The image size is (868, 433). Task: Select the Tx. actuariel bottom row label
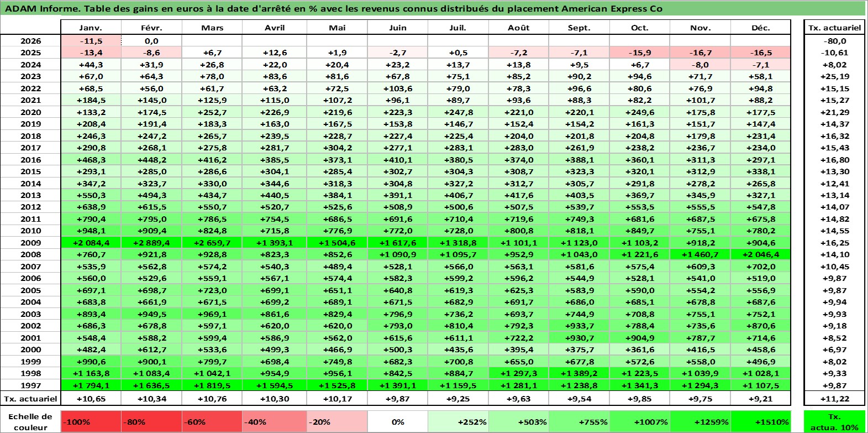click(x=30, y=399)
